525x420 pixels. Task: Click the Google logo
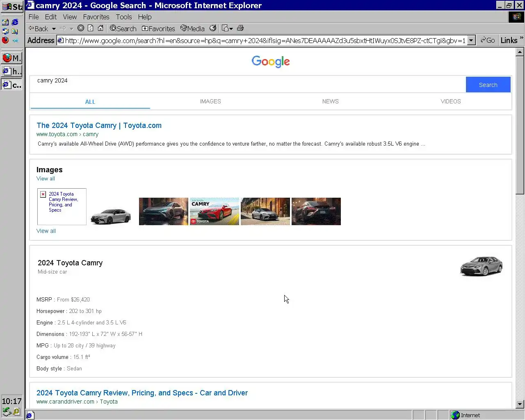[271, 62]
